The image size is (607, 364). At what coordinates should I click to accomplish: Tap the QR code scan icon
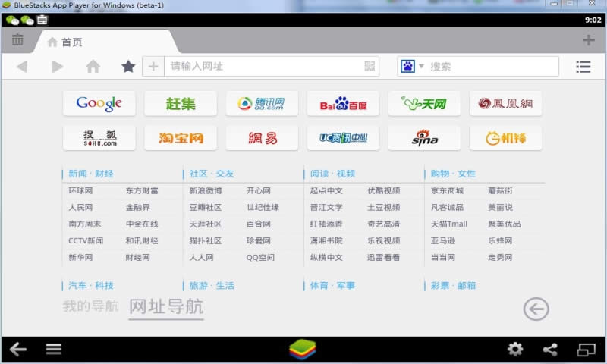coord(370,66)
